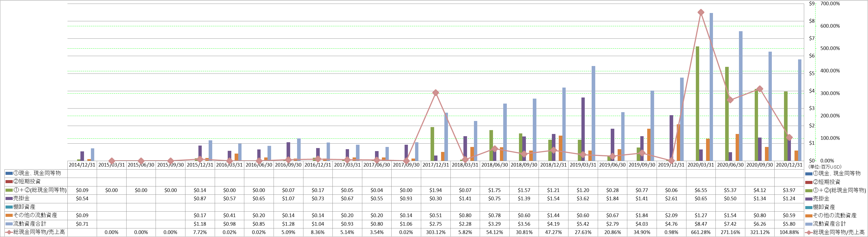This screenshot has height=237, width=868.
Task: Click the green total cash bar for 2017/12/31
Action: tap(432, 144)
